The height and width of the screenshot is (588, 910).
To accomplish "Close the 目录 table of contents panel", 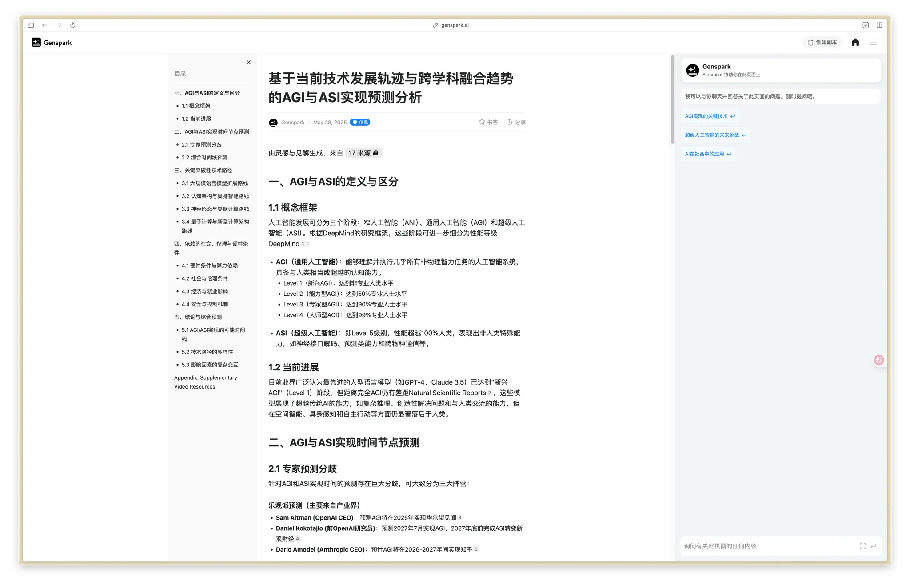I will pyautogui.click(x=248, y=62).
